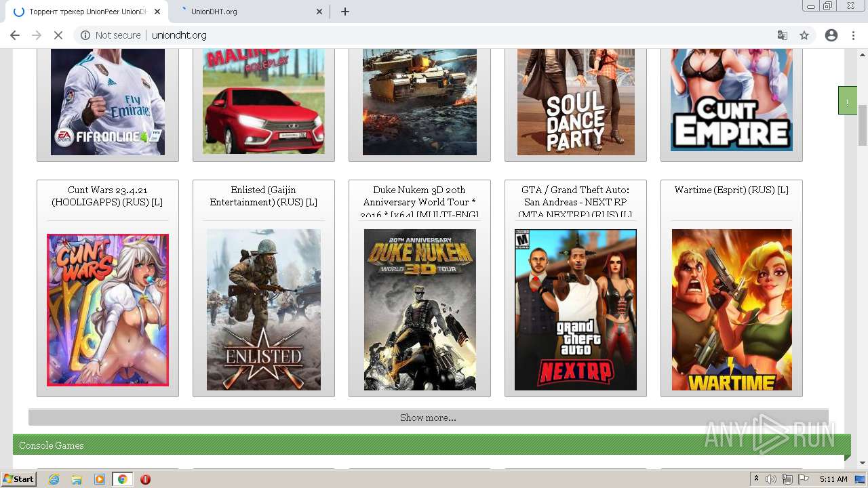Launch Internet Explorer from the taskbar
868x488 pixels.
54,479
